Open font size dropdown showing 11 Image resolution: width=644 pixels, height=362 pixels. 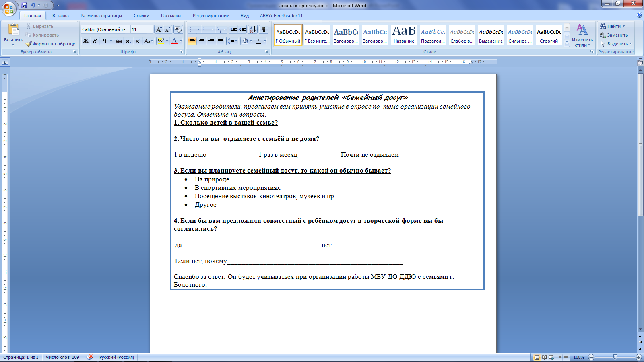point(150,29)
